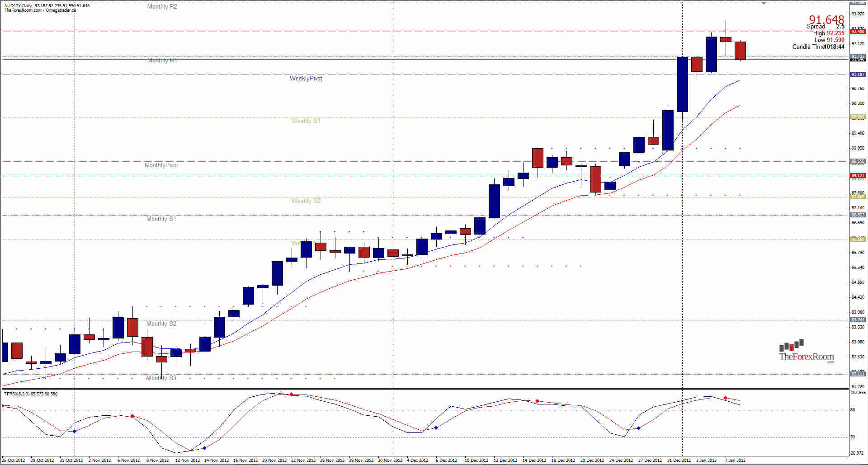
Task: Select the 25 Oct 2012 timeline label
Action: (x=14, y=460)
